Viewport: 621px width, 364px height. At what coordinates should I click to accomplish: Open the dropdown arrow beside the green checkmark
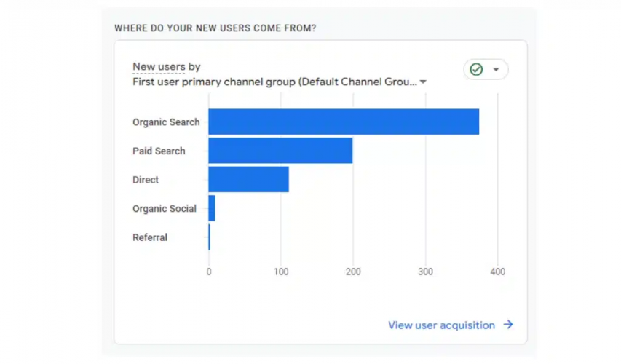pos(497,70)
